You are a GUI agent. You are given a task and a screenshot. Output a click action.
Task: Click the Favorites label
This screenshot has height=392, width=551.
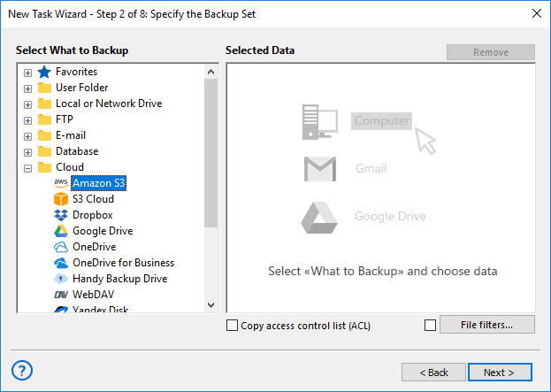[76, 72]
